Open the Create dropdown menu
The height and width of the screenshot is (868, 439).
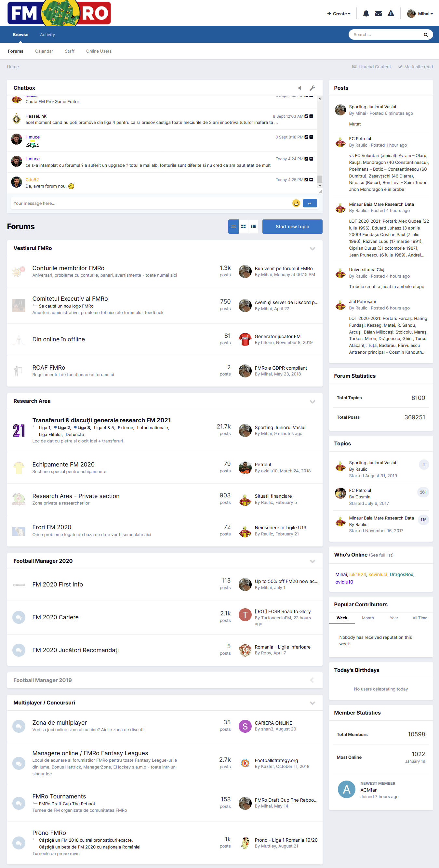[339, 14]
